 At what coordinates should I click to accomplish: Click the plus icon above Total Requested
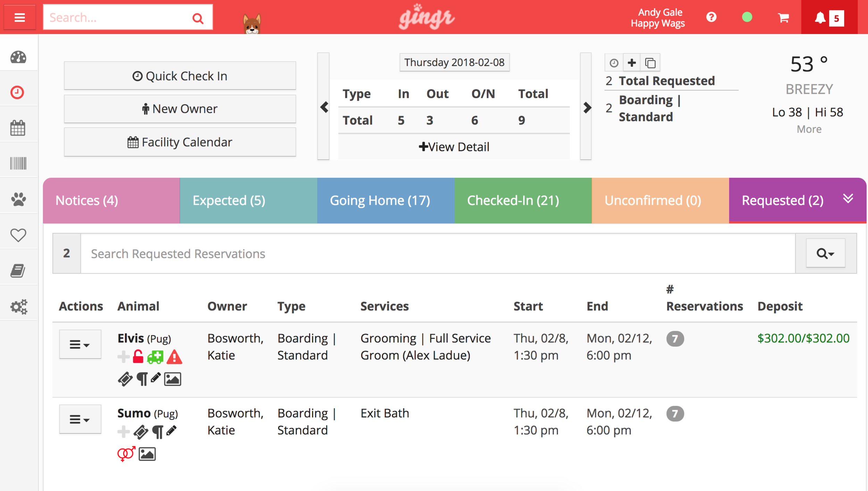pyautogui.click(x=632, y=63)
